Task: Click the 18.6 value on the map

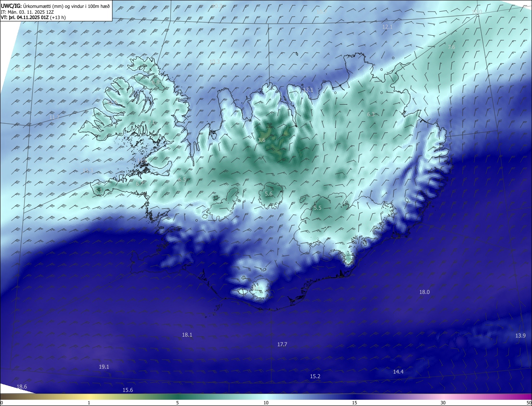Action: 22,387
